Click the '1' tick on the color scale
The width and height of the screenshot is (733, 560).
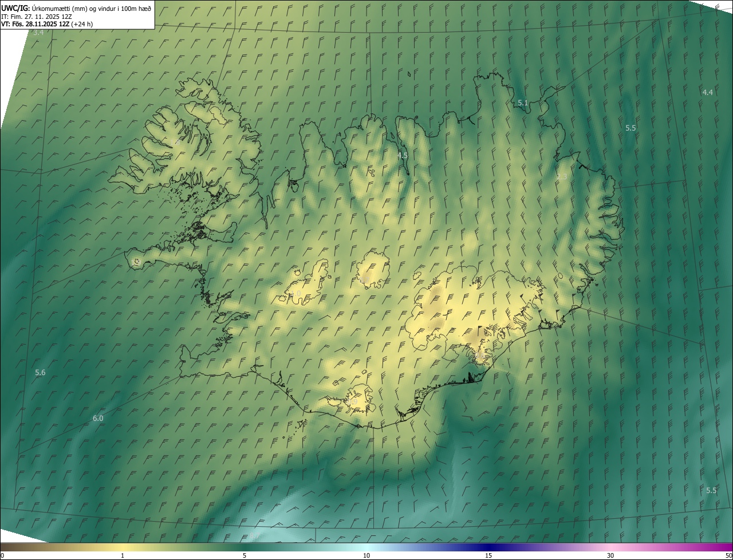[123, 555]
